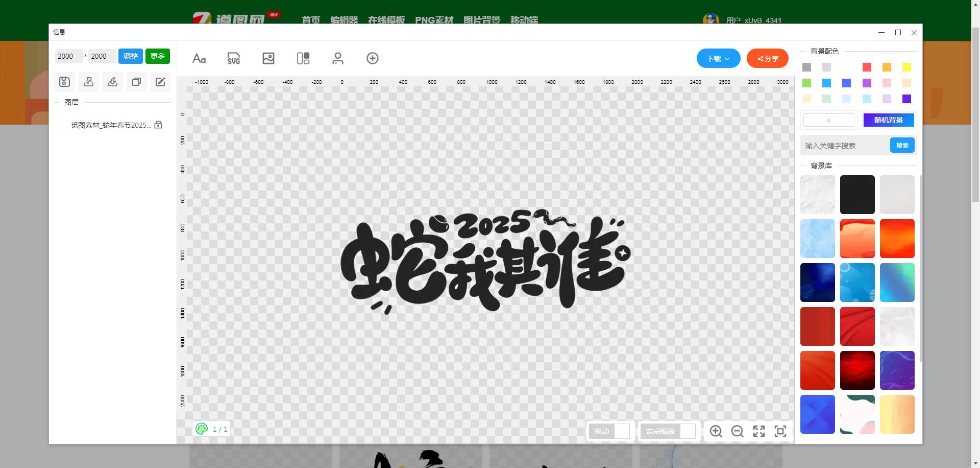The height and width of the screenshot is (468, 980).
Task: Pick the red background color swatch
Action: (x=867, y=67)
